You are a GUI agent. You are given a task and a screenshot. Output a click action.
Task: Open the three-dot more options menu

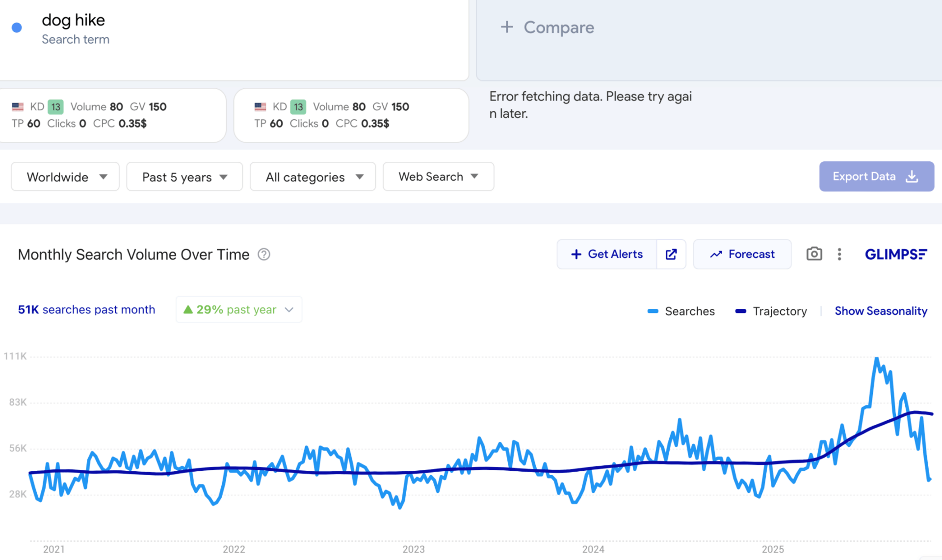coord(839,254)
